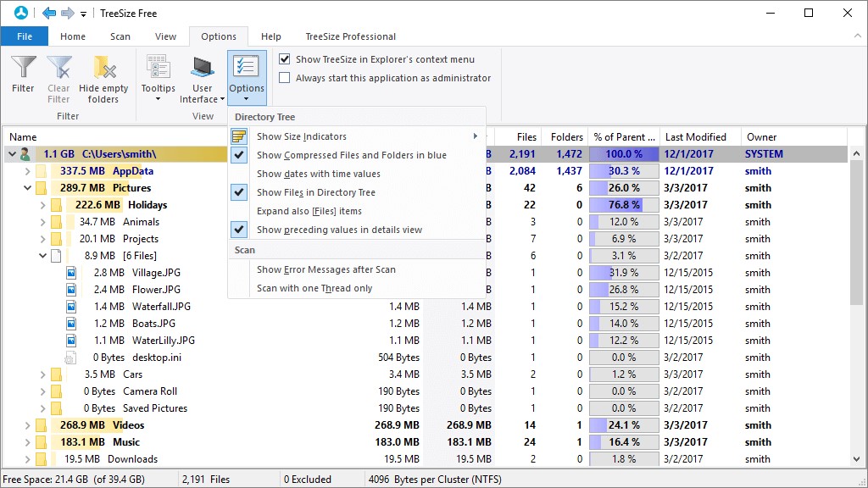The image size is (868, 488).
Task: Expand the AppData folder node
Action: click(x=27, y=171)
